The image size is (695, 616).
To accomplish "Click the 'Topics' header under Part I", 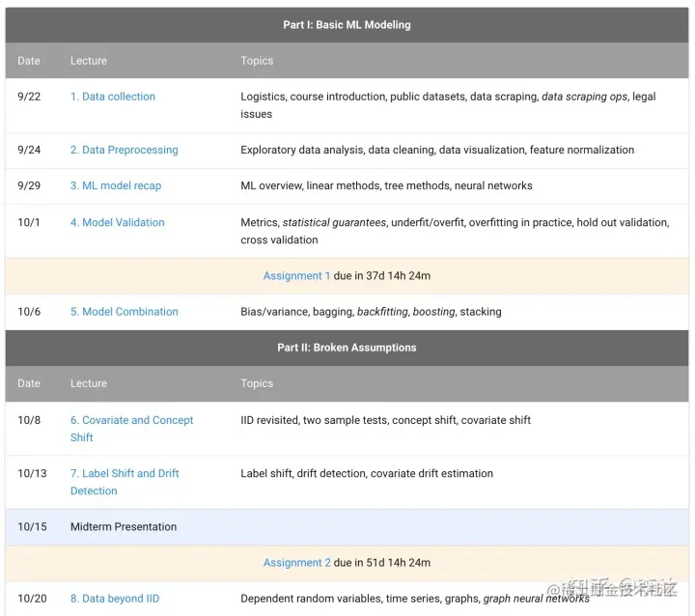I will point(257,61).
